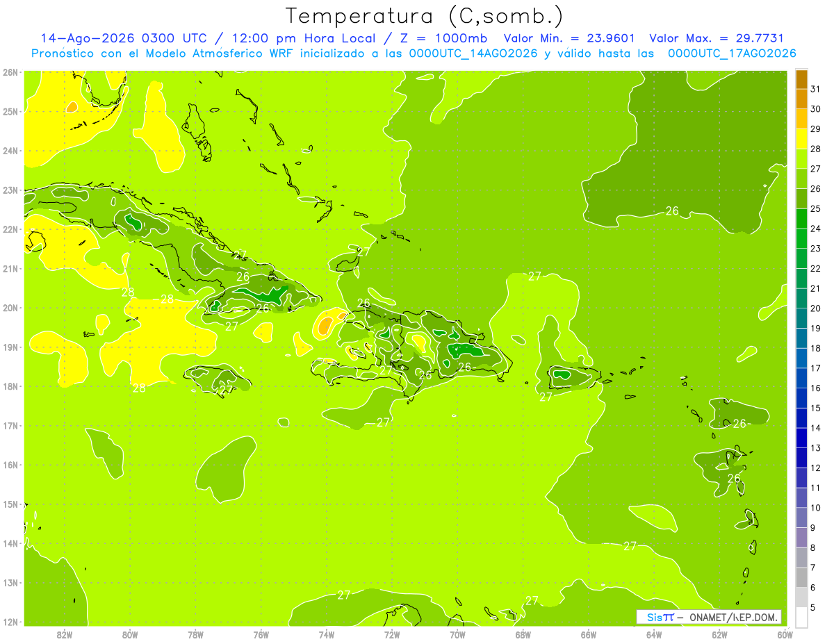
Task: Click the '60W' longitude axis label
Action: tap(785, 635)
